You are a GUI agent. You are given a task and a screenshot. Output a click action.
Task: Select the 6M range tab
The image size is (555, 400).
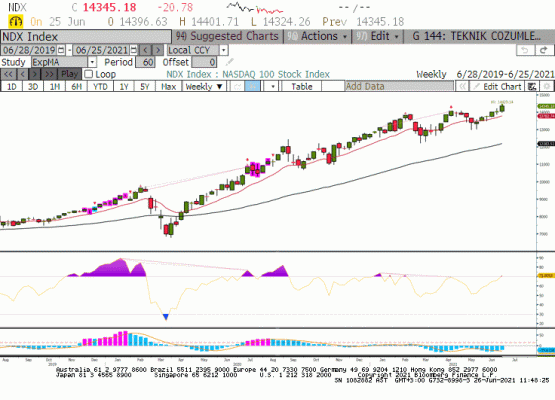(x=76, y=86)
